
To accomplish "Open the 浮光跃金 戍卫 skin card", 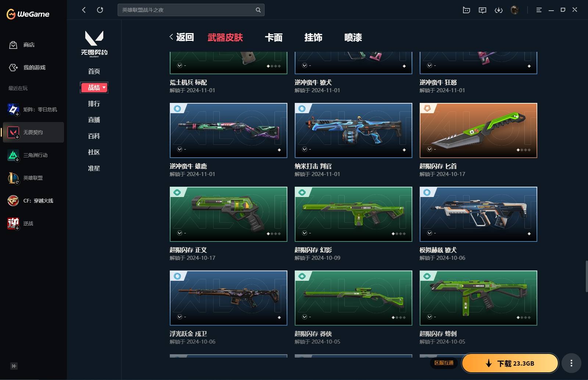I will [229, 298].
